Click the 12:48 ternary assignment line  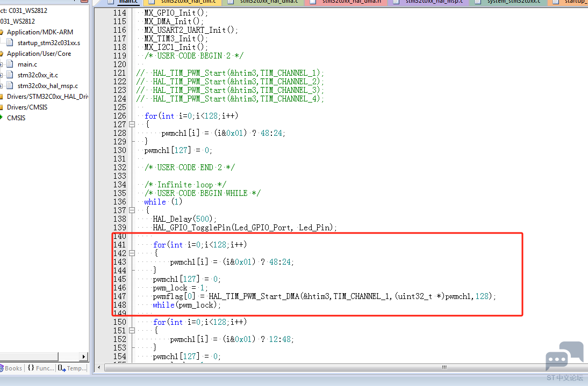232,340
